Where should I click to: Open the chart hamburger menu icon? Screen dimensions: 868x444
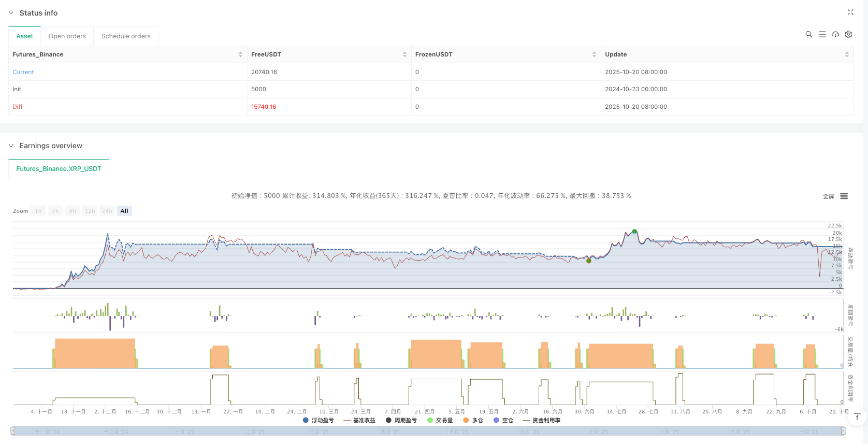point(844,196)
